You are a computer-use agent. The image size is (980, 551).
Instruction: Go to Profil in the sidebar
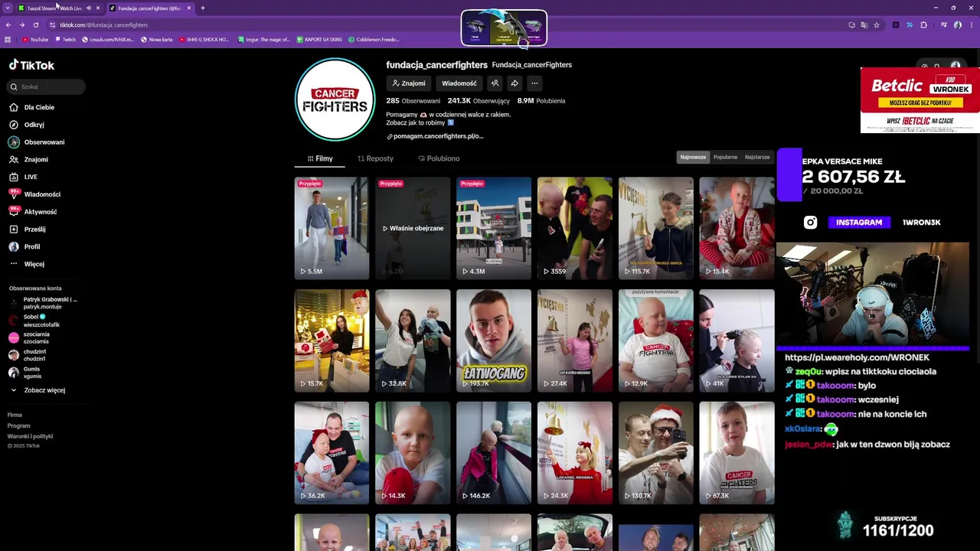31,246
